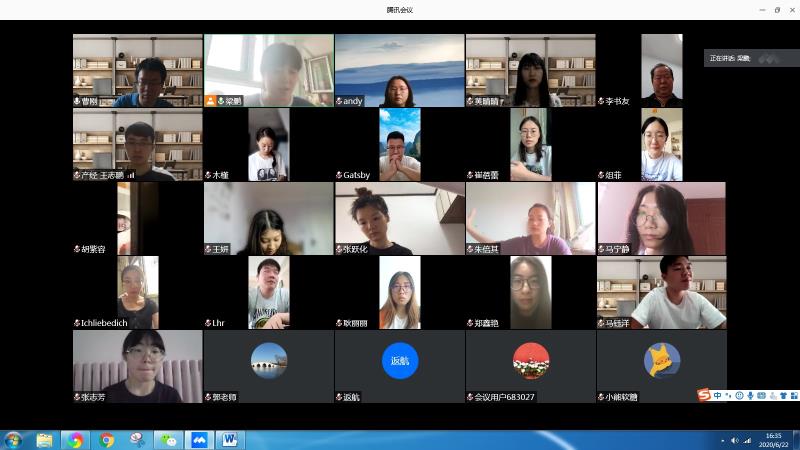Toggle microphone icon beside Gatsby's name
800x450 pixels.
tap(339, 175)
